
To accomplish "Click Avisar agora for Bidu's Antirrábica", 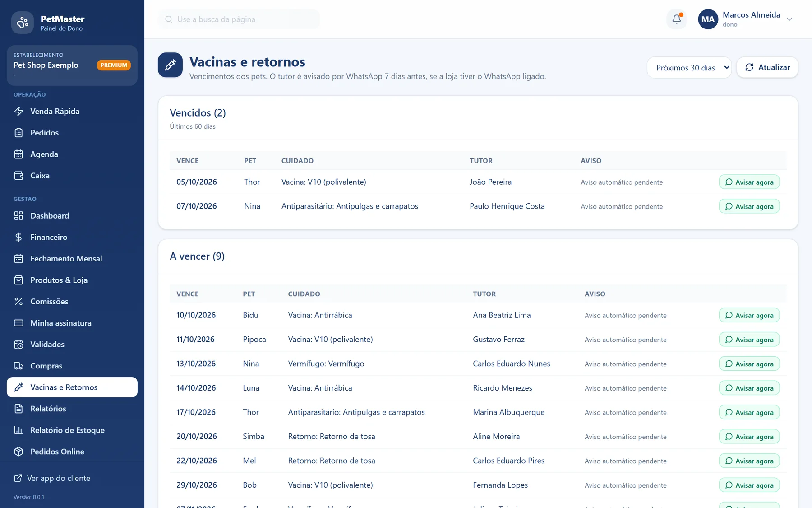I will 749,315.
